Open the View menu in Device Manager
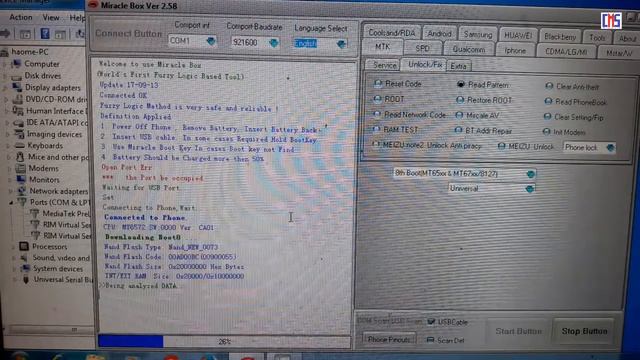 point(51,18)
